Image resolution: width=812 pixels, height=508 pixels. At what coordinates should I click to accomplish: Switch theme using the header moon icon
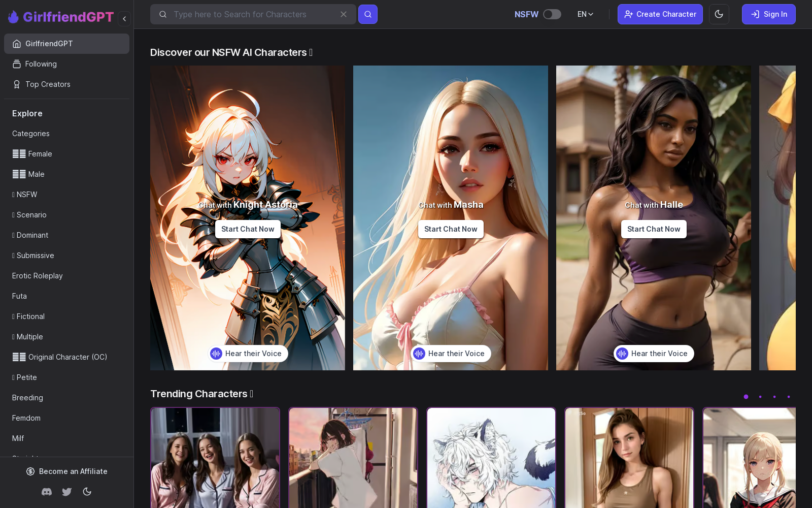click(x=719, y=14)
